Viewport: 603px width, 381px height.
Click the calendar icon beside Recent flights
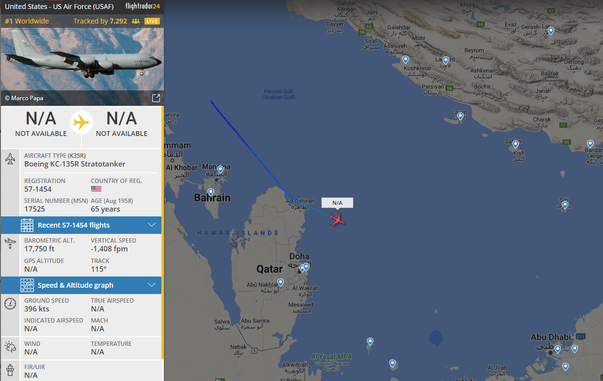pyautogui.click(x=27, y=225)
